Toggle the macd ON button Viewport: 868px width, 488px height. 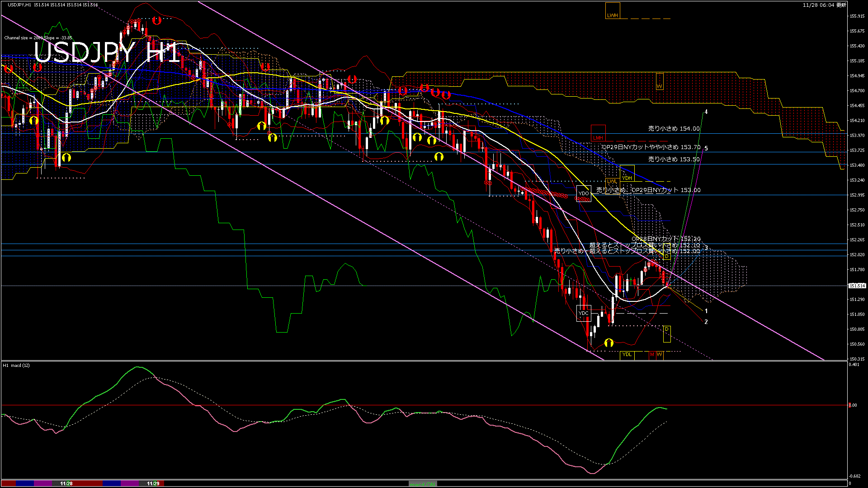[423, 484]
